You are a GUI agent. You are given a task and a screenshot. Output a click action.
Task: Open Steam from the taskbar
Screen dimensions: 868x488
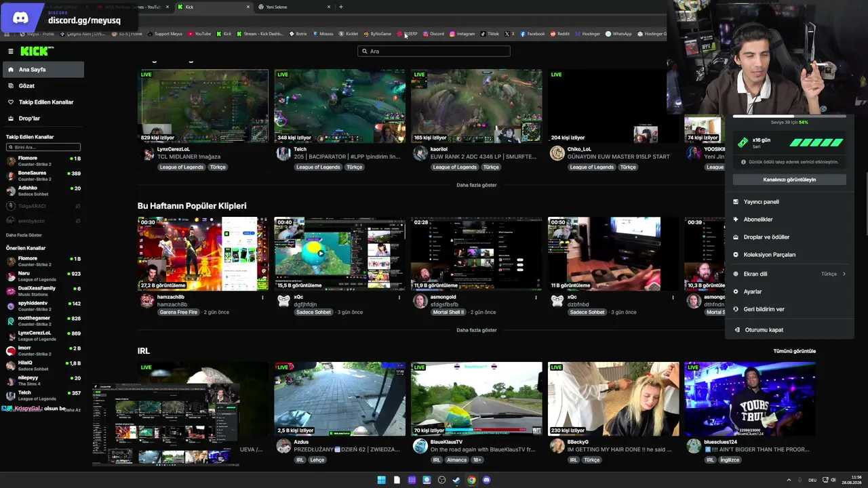pos(456,480)
